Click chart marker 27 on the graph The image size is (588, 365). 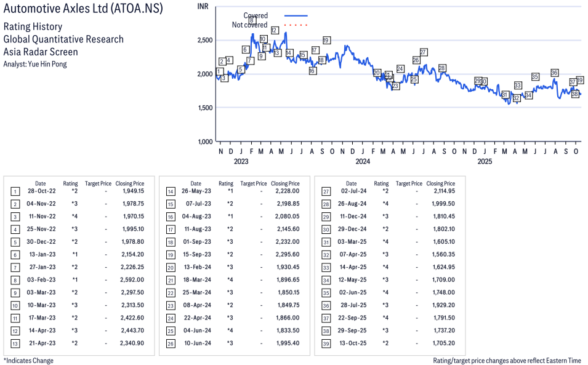pos(424,52)
